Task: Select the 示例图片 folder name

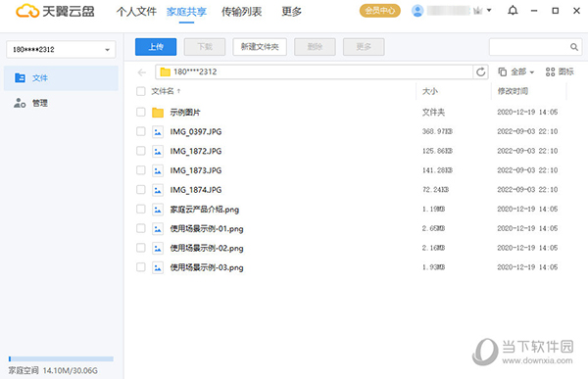Action: [x=185, y=112]
